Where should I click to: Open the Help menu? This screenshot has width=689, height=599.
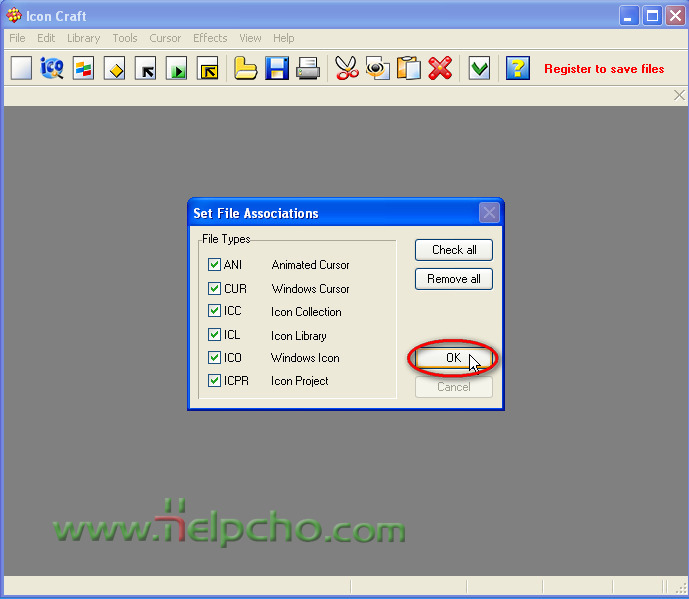[283, 38]
